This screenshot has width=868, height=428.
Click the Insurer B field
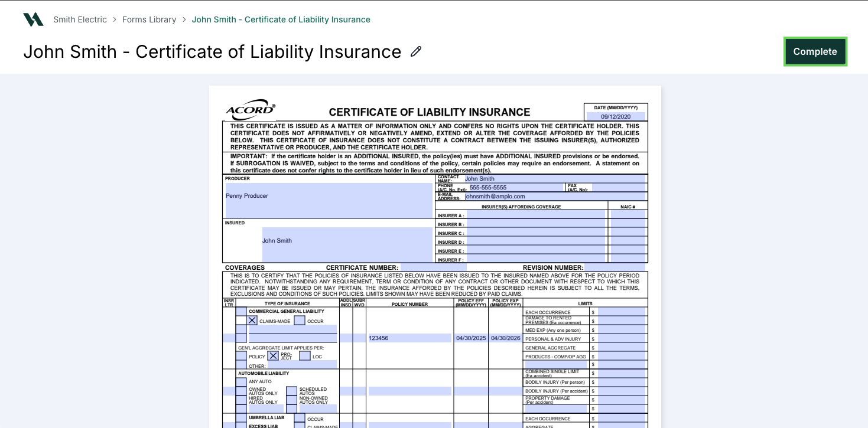pyautogui.click(x=536, y=224)
